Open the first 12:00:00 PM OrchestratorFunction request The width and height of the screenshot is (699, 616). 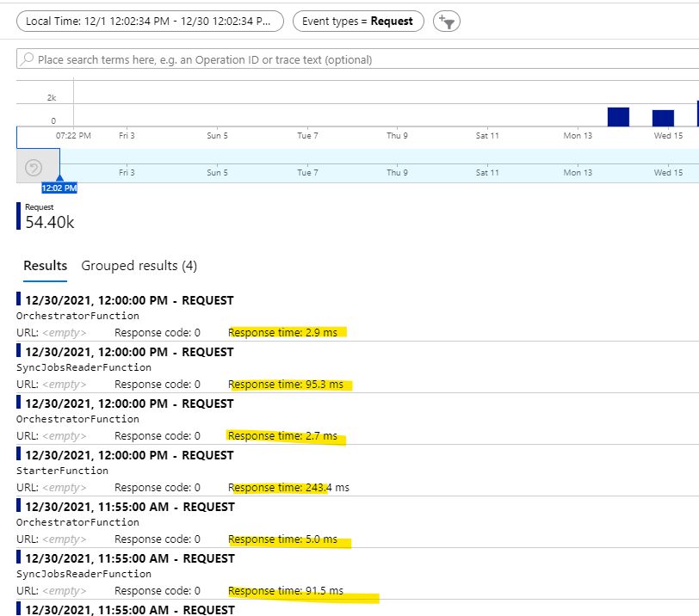(x=357, y=316)
